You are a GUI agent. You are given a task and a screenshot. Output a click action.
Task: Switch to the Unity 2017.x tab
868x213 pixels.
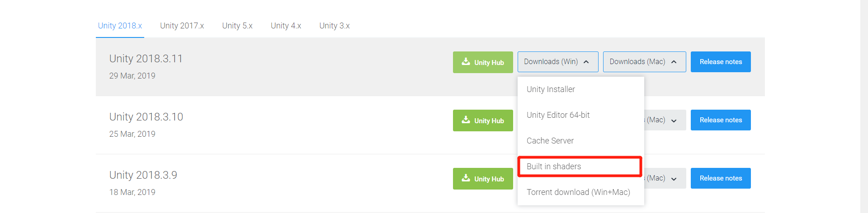pos(182,26)
